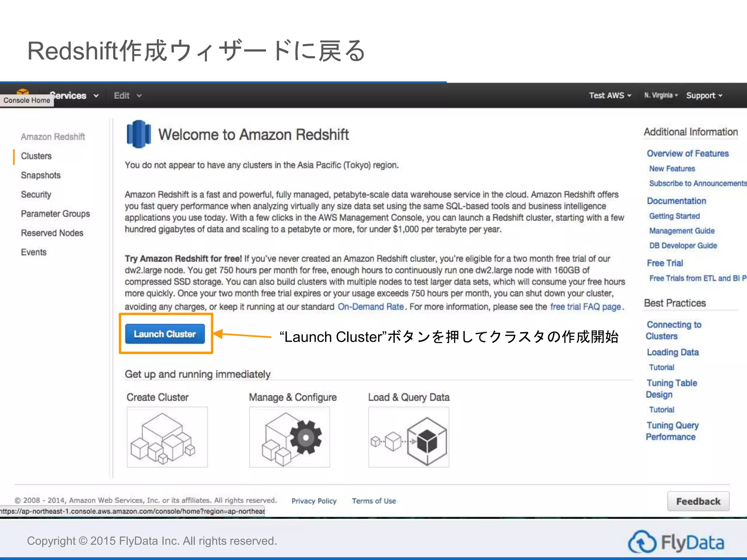Open the Tuning Table Design link
This screenshot has width=747, height=560.
click(671, 389)
